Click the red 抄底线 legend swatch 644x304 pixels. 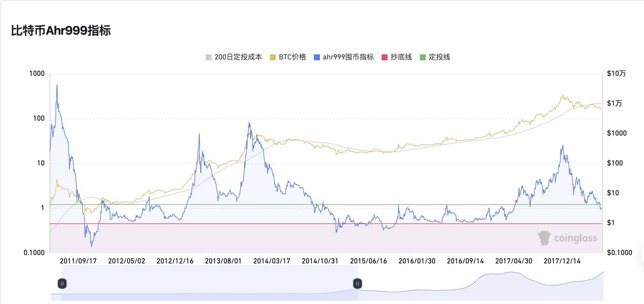384,57
